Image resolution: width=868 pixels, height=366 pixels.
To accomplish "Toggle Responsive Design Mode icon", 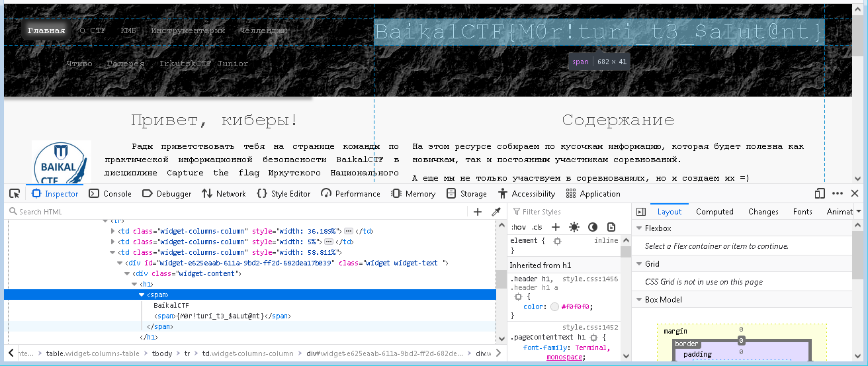I will pos(820,193).
